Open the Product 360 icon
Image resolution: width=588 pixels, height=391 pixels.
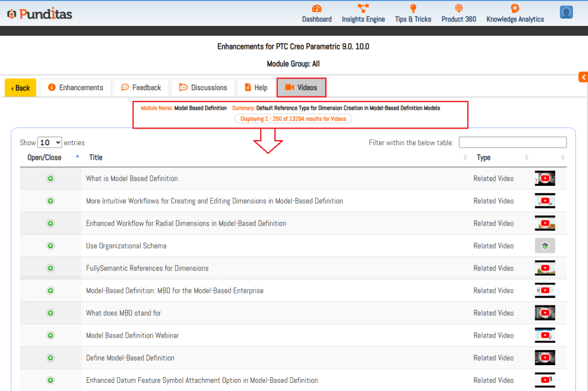(x=458, y=9)
